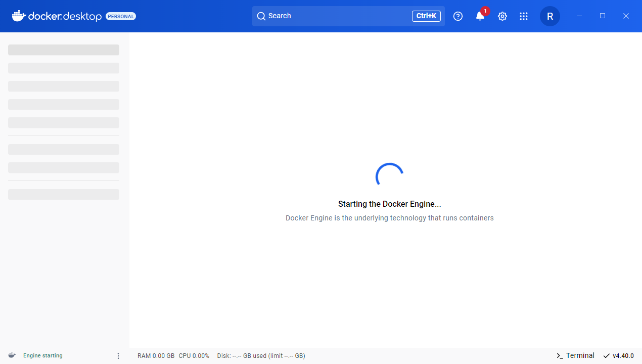Maximize the Docker Desktop window
The height and width of the screenshot is (364, 642).
603,16
